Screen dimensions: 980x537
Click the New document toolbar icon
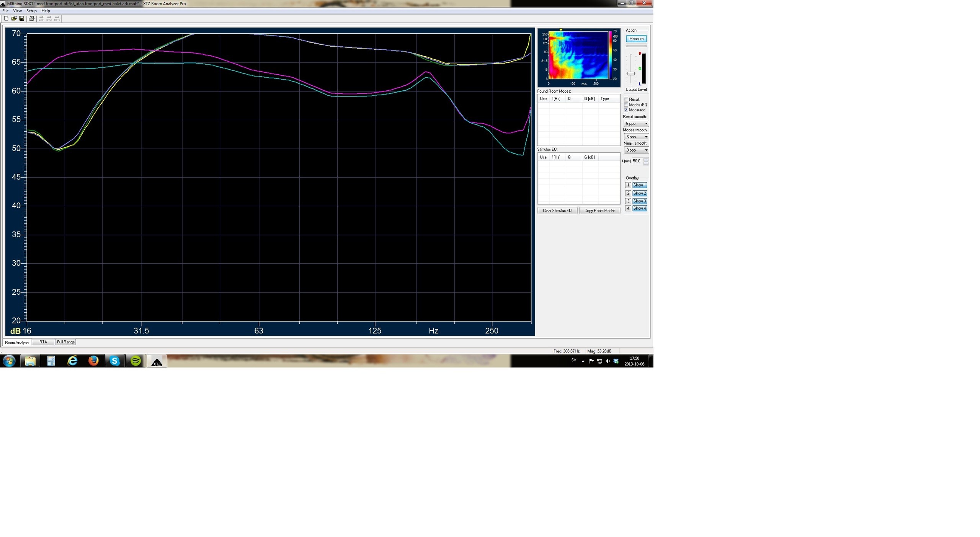(6, 18)
